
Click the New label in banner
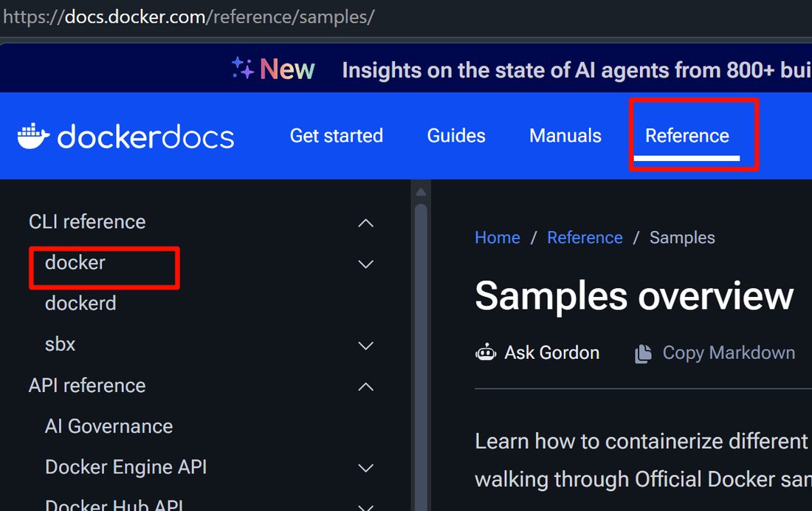click(287, 69)
